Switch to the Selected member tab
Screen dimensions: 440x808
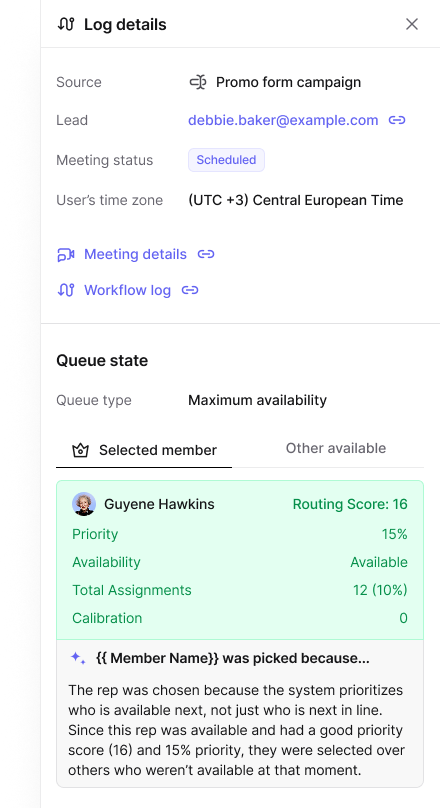[x=144, y=450]
